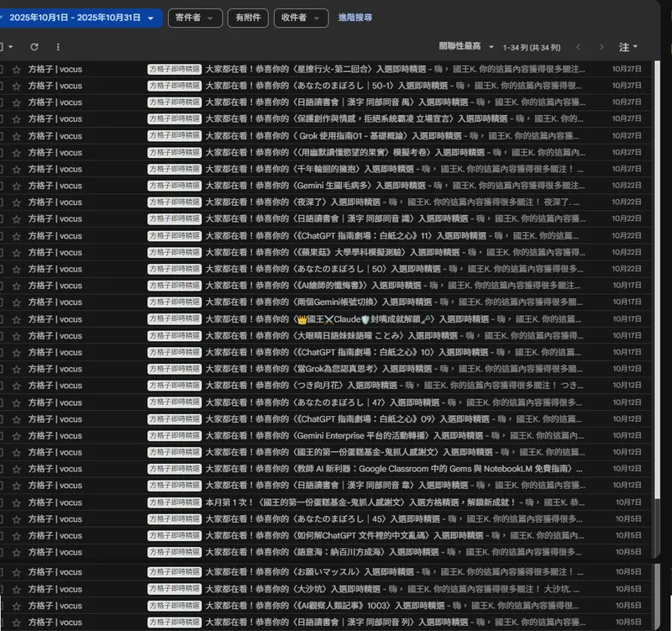Star the あなたのまぼろし | 50-1 email
Viewport: 672px width, 631px height.
click(x=16, y=87)
